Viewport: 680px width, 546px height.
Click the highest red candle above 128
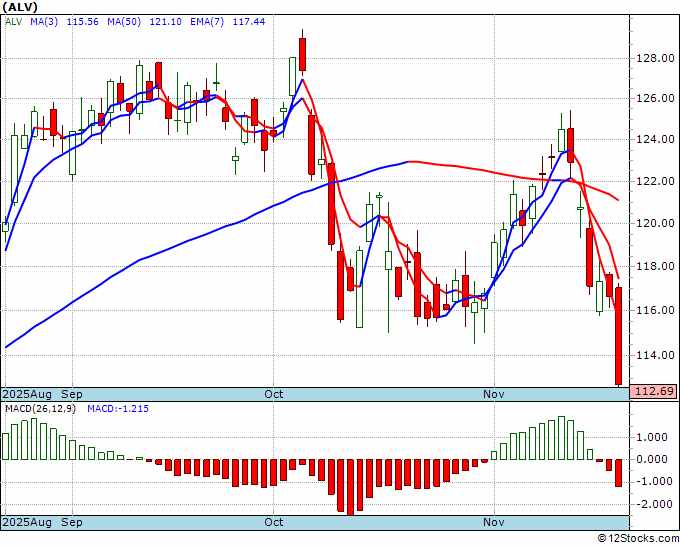point(302,54)
